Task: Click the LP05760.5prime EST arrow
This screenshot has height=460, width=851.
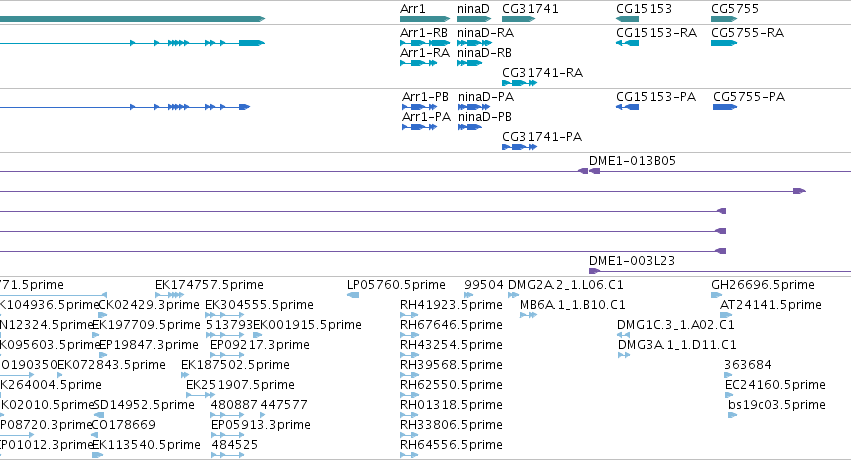Action: pos(353,295)
